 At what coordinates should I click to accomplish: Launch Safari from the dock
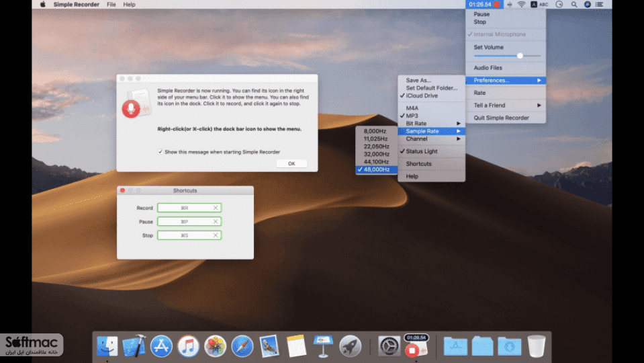tap(242, 346)
